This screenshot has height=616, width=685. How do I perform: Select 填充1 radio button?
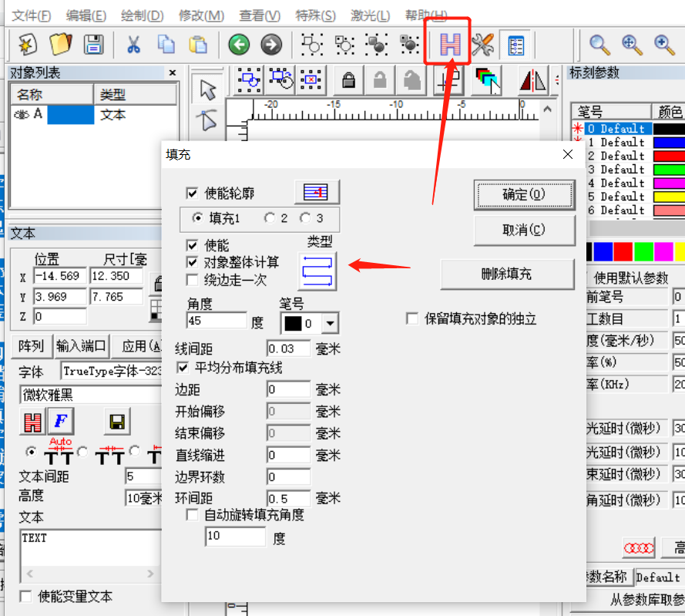click(x=197, y=217)
